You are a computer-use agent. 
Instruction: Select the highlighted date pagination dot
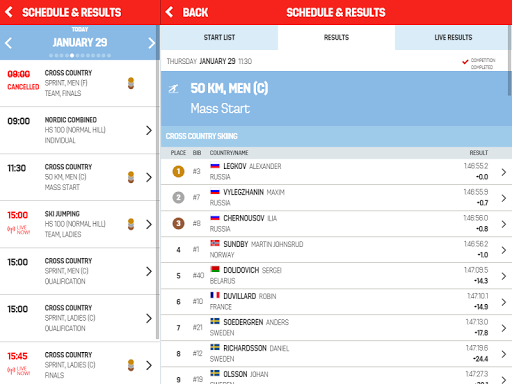click(72, 56)
